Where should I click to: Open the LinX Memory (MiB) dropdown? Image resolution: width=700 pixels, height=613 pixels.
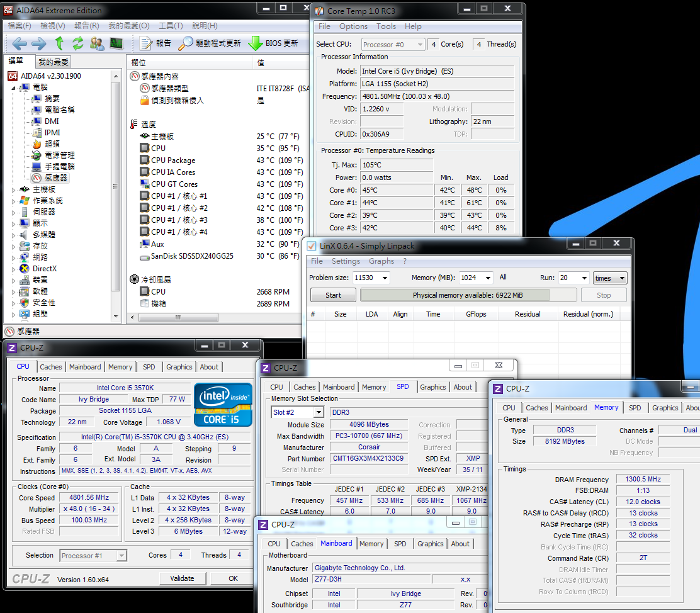[488, 278]
